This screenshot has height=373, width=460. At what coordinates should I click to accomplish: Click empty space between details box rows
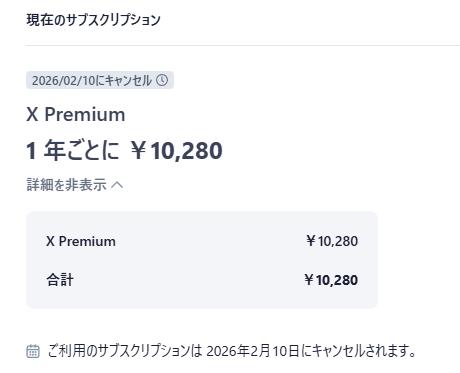(202, 261)
